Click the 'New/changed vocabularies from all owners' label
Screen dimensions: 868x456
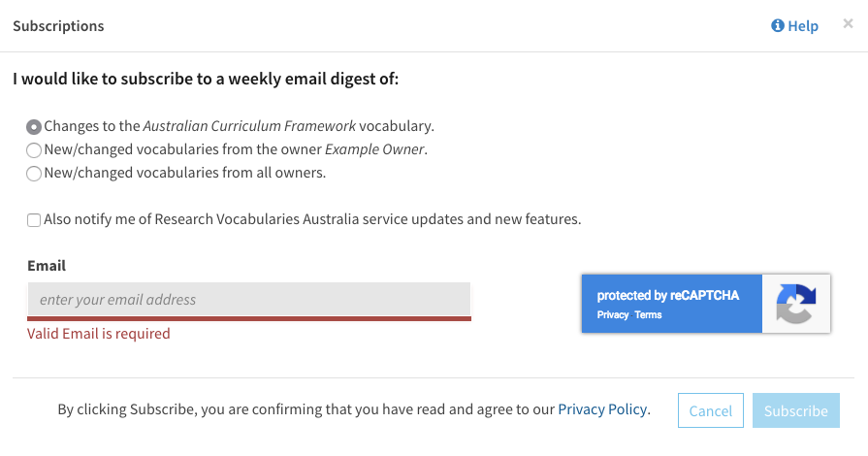pos(185,174)
